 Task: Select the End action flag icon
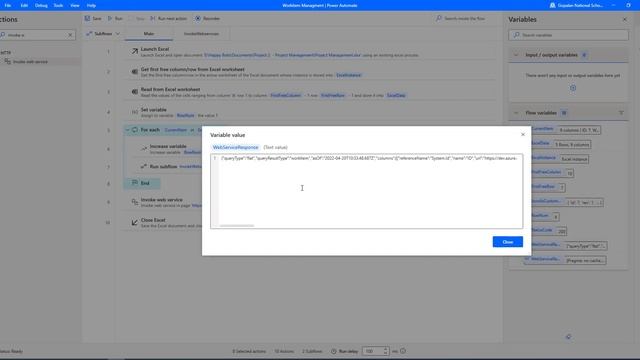135,183
